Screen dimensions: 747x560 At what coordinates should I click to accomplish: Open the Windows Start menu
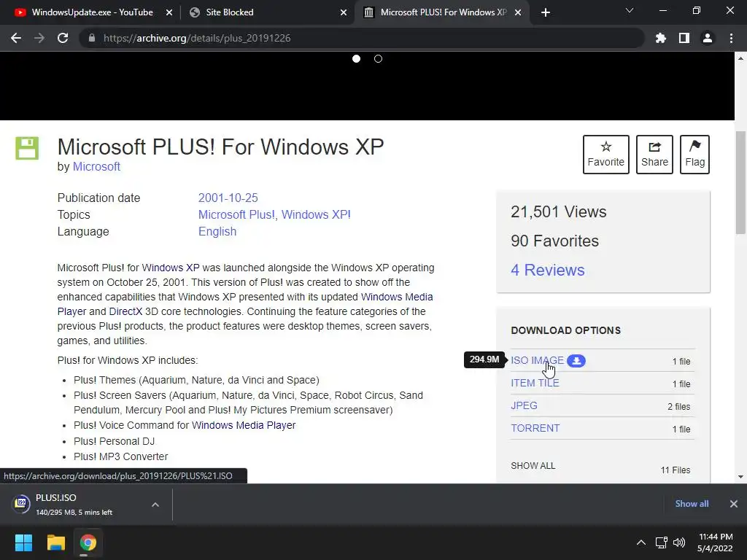(23, 542)
